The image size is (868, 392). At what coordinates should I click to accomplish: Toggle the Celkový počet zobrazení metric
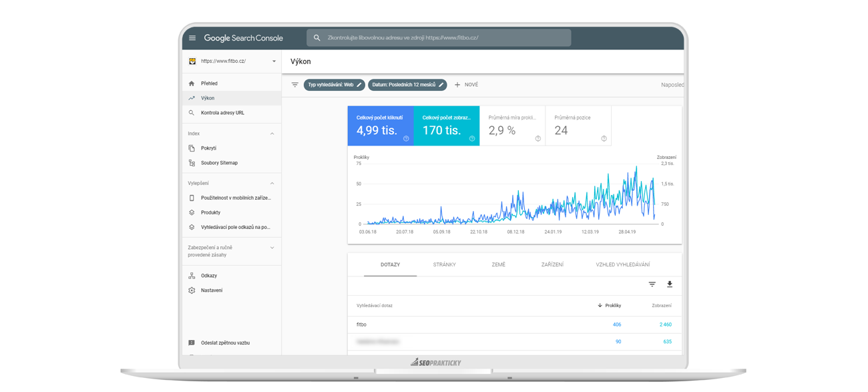(x=447, y=126)
